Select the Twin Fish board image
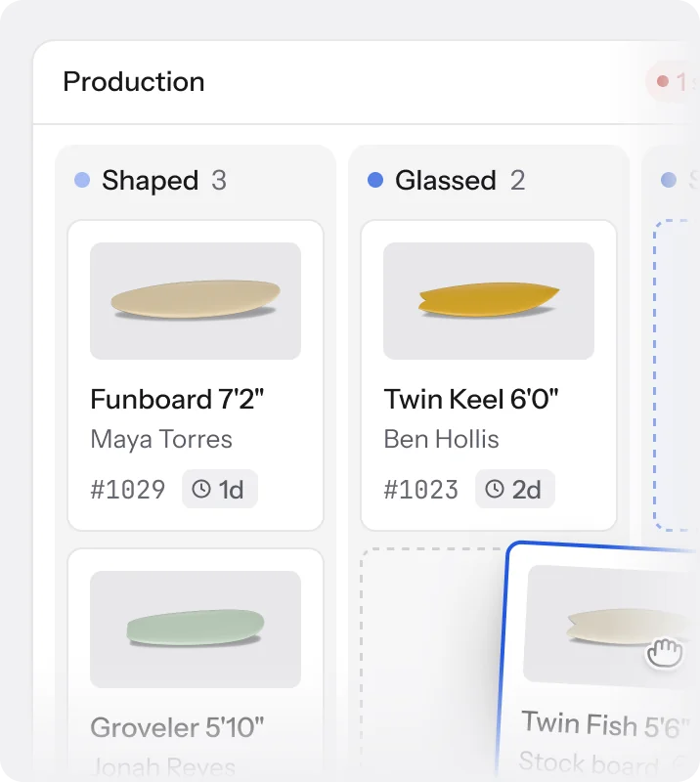700x782 pixels. (611, 627)
